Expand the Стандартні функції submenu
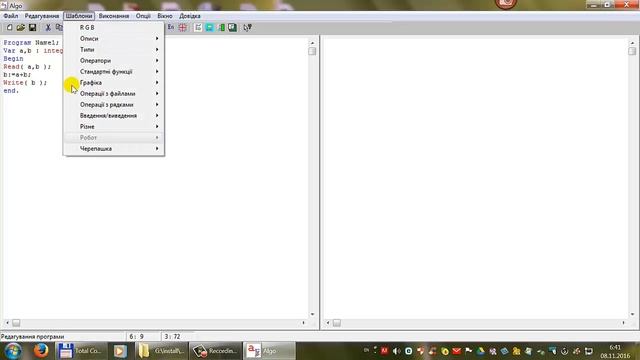The width and height of the screenshot is (640, 360). click(x=114, y=71)
